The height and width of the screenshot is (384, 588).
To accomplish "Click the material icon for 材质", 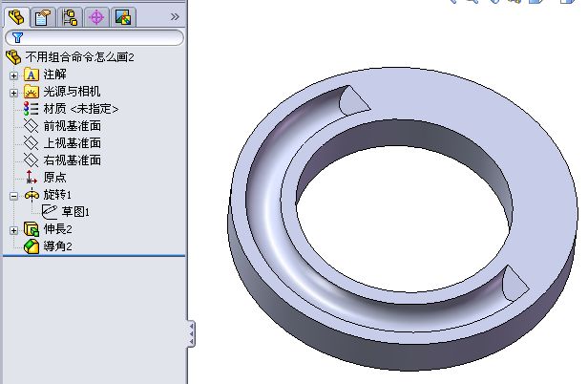I will click(31, 109).
